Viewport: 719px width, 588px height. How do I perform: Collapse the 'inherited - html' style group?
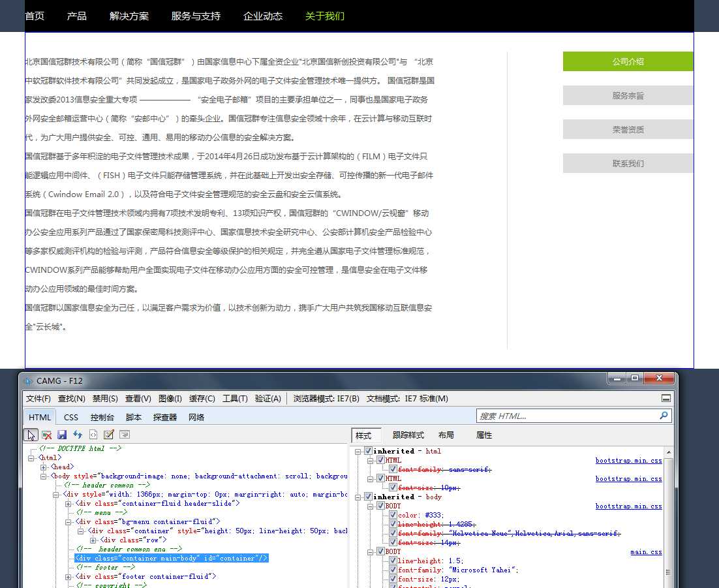click(x=358, y=452)
